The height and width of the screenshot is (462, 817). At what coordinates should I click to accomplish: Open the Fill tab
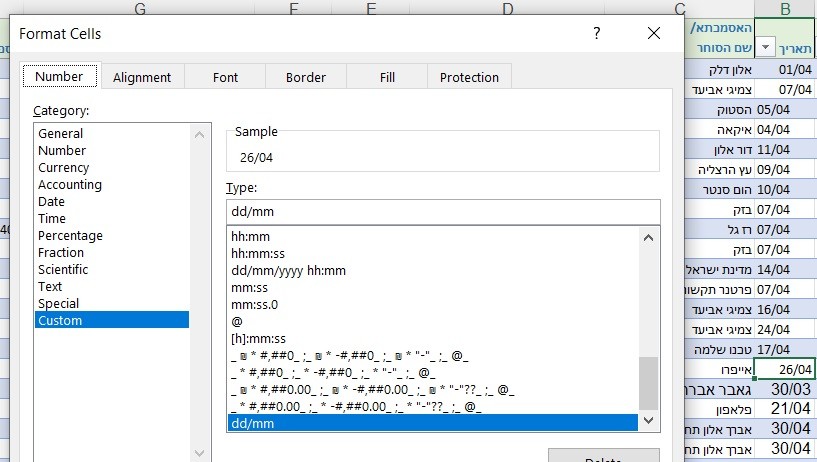click(387, 77)
